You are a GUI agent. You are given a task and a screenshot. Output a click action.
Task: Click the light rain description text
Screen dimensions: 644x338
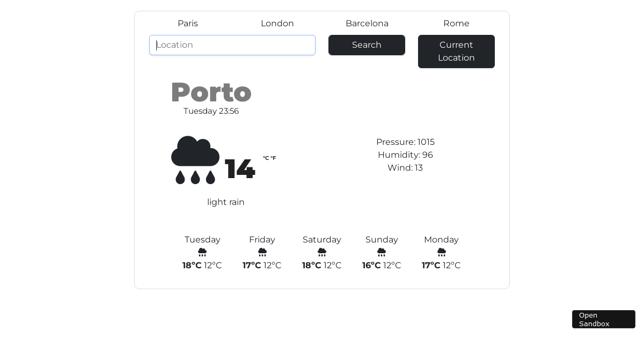coord(225,202)
